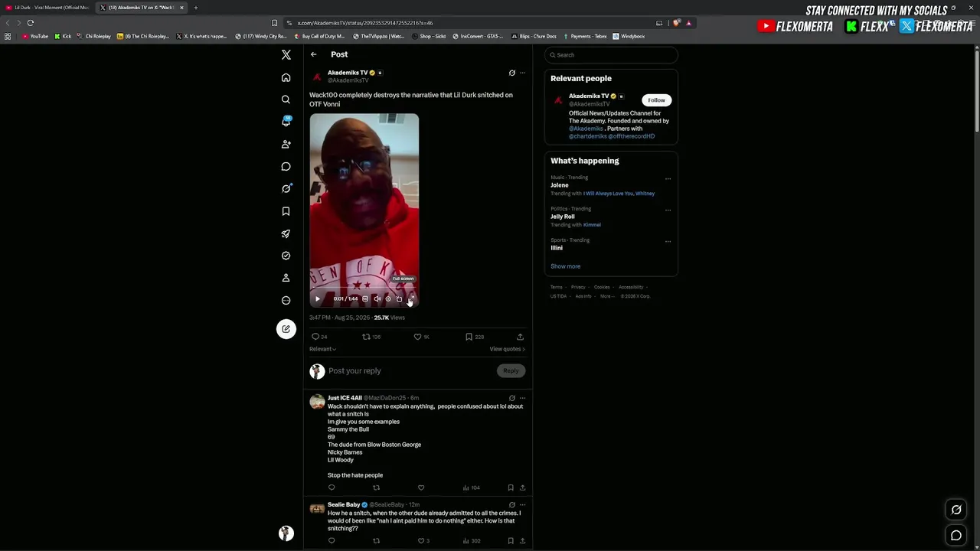Expand the footer More menu

point(606,296)
